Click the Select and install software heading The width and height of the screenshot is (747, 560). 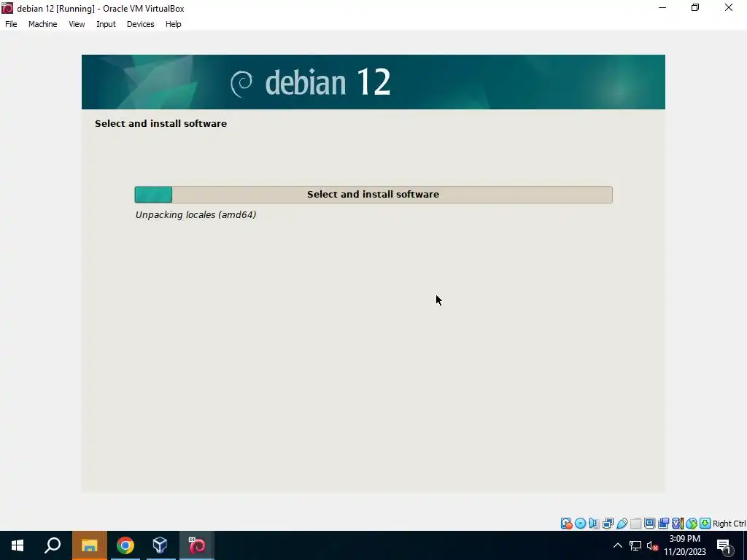(160, 123)
